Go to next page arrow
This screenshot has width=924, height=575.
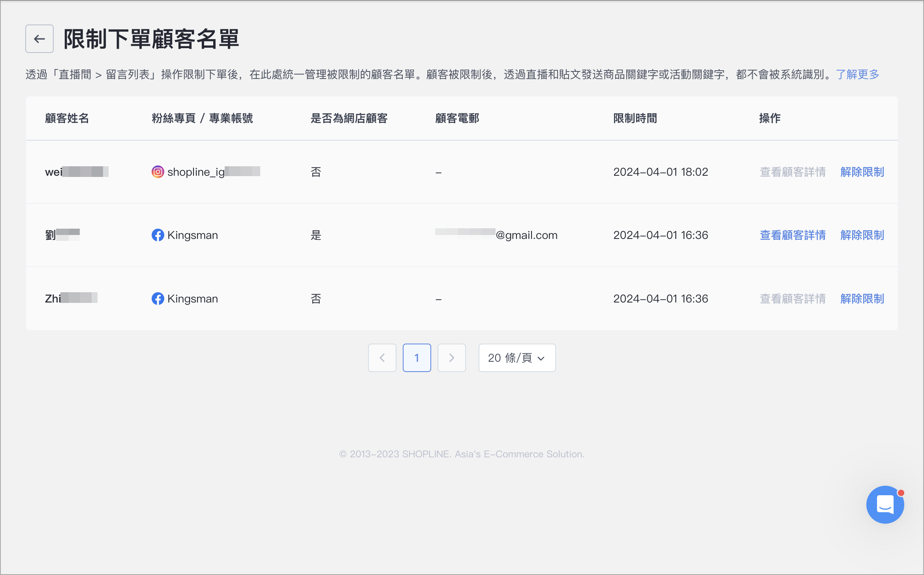pos(452,358)
